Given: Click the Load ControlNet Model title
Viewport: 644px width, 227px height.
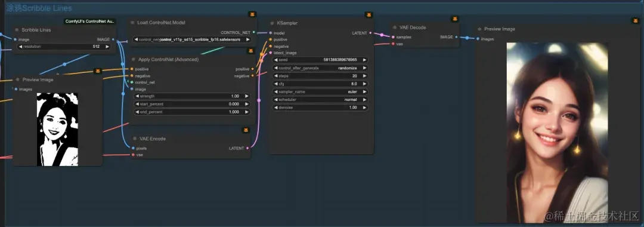Looking at the screenshot, I should click(x=161, y=23).
